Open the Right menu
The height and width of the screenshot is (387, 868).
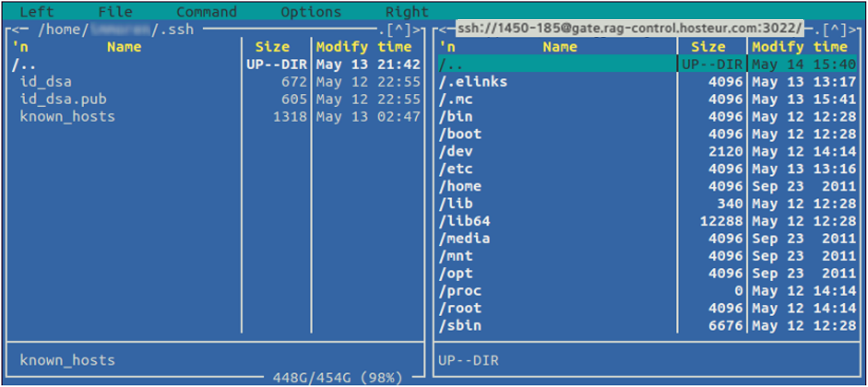(407, 11)
